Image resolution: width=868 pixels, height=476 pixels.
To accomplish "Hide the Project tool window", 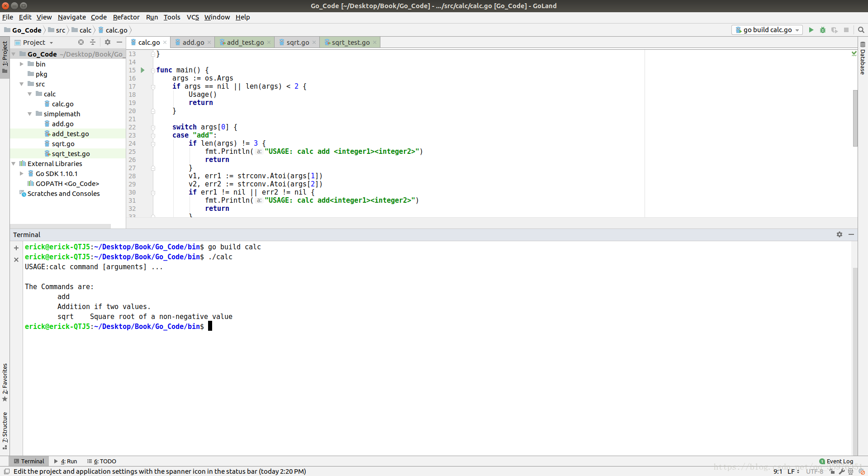I will click(x=119, y=42).
